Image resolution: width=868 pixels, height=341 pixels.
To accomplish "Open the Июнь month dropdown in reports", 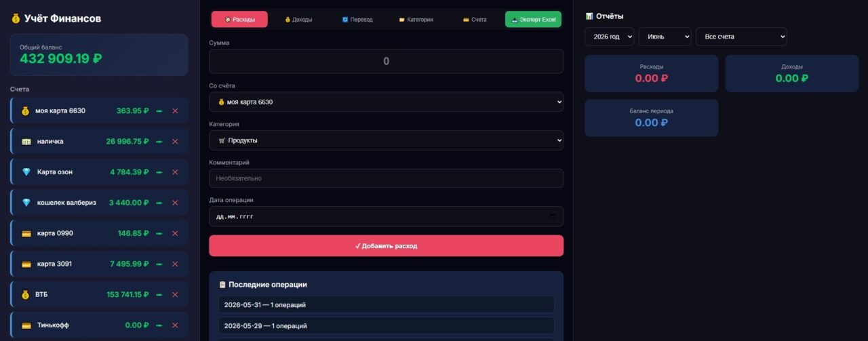I will (x=665, y=37).
